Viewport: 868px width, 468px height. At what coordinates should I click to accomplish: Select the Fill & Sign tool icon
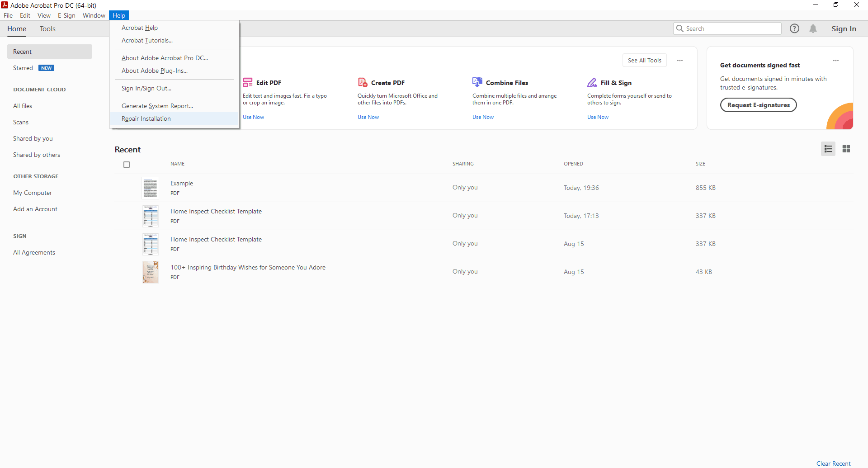point(593,82)
